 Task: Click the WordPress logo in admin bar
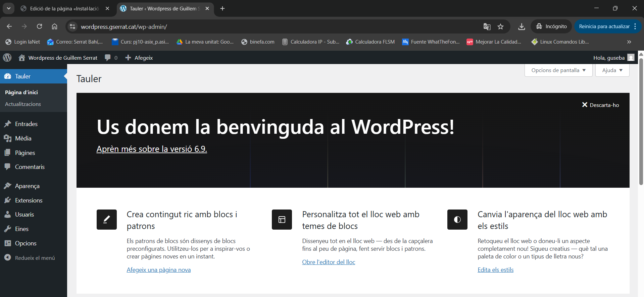coord(7,58)
